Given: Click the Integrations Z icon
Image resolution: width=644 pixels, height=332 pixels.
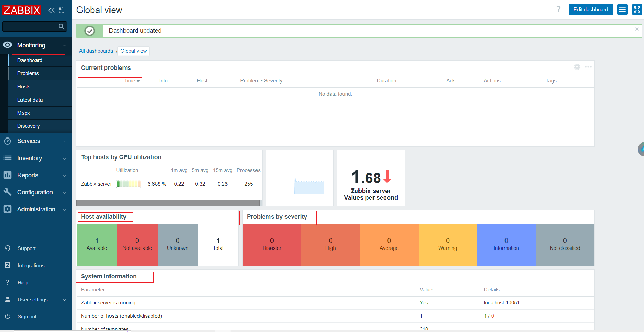Looking at the screenshot, I should pyautogui.click(x=8, y=265).
